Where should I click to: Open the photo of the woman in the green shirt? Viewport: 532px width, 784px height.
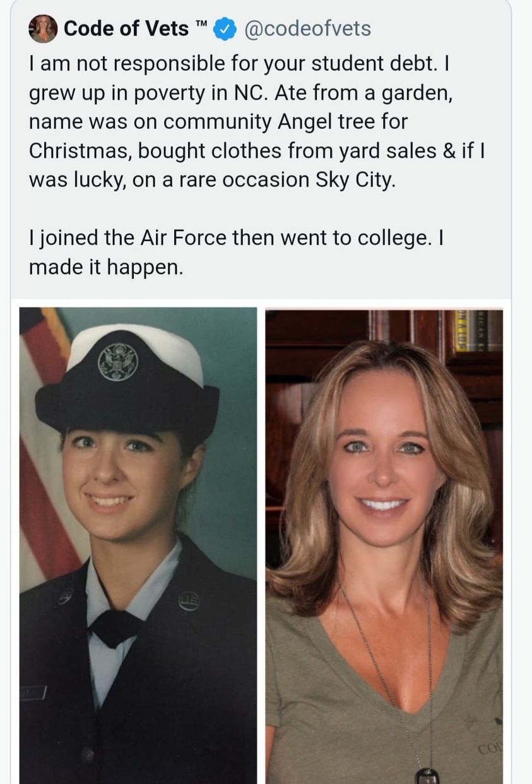tap(384, 545)
